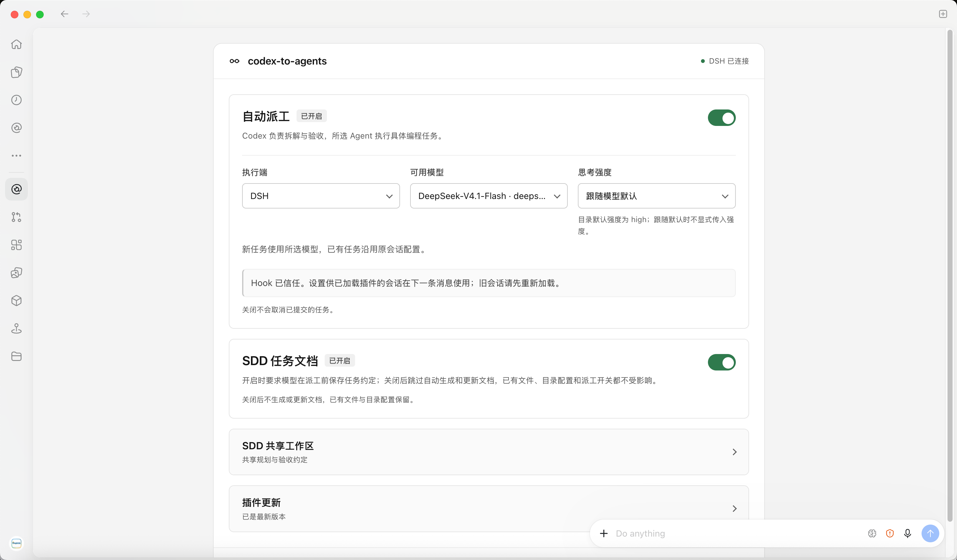Go forward with the right arrow
Viewport: 957px width, 560px height.
tap(86, 14)
